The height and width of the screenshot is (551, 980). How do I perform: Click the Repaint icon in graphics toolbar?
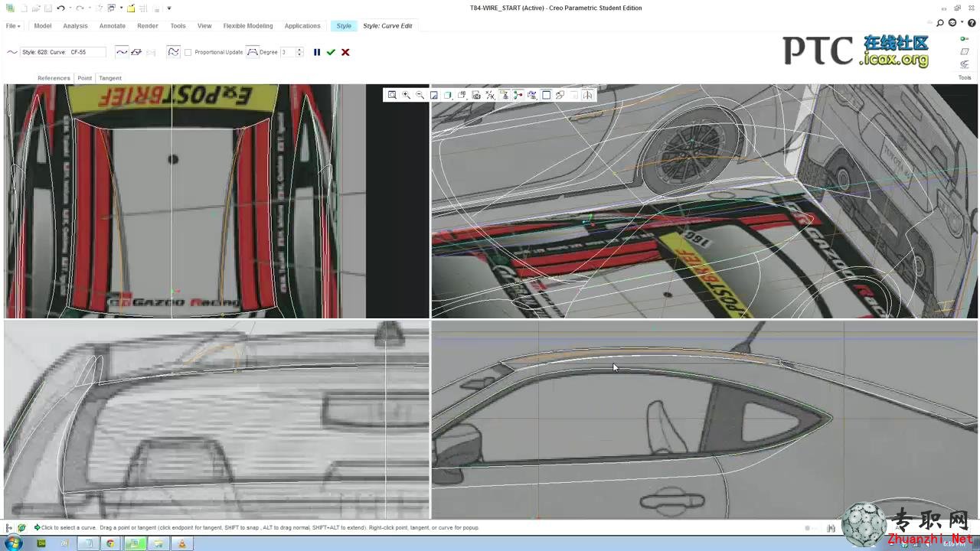pyautogui.click(x=433, y=95)
